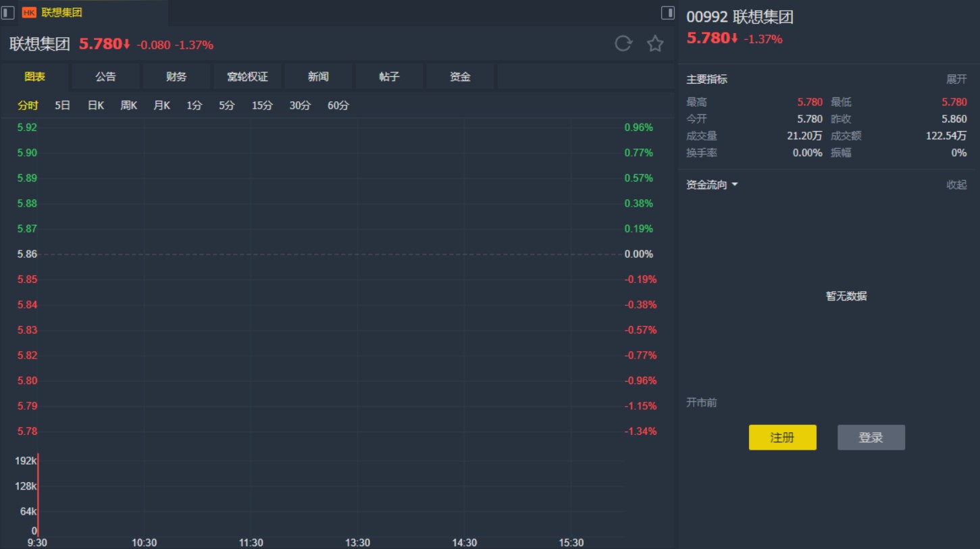
Task: Open the 新闻 tab
Action: pyautogui.click(x=317, y=76)
